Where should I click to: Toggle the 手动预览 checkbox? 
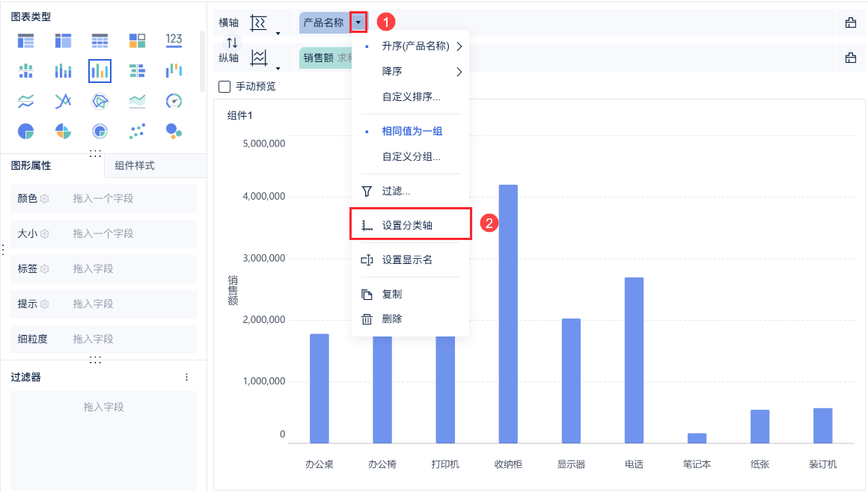click(224, 86)
